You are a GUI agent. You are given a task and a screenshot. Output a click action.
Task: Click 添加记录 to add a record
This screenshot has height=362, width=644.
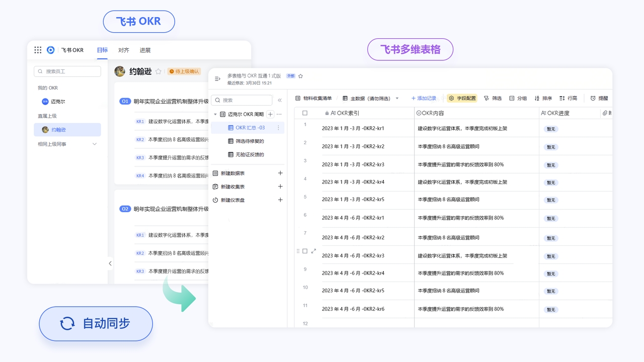point(424,99)
